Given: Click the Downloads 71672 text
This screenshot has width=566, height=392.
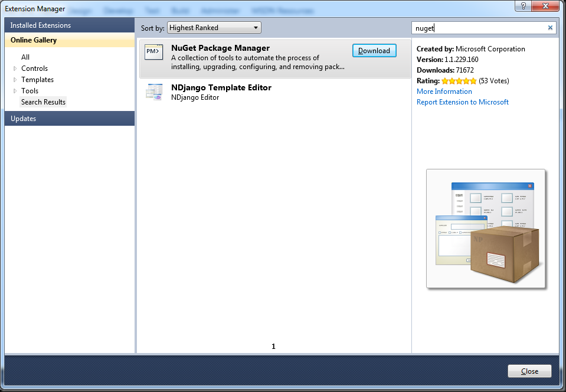Looking at the screenshot, I should coord(445,70).
